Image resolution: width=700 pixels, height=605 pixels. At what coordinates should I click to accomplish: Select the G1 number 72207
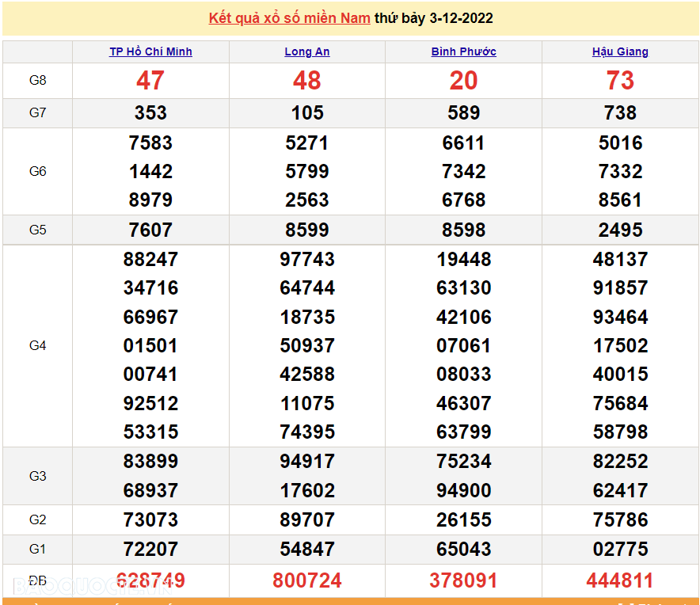click(x=150, y=549)
